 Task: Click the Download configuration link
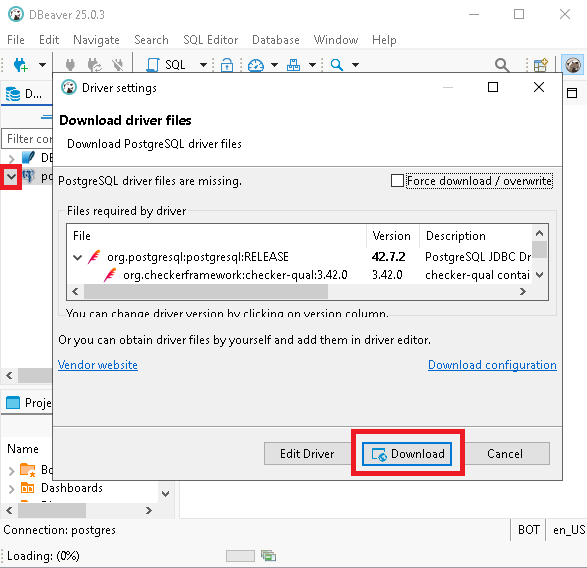coord(492,365)
